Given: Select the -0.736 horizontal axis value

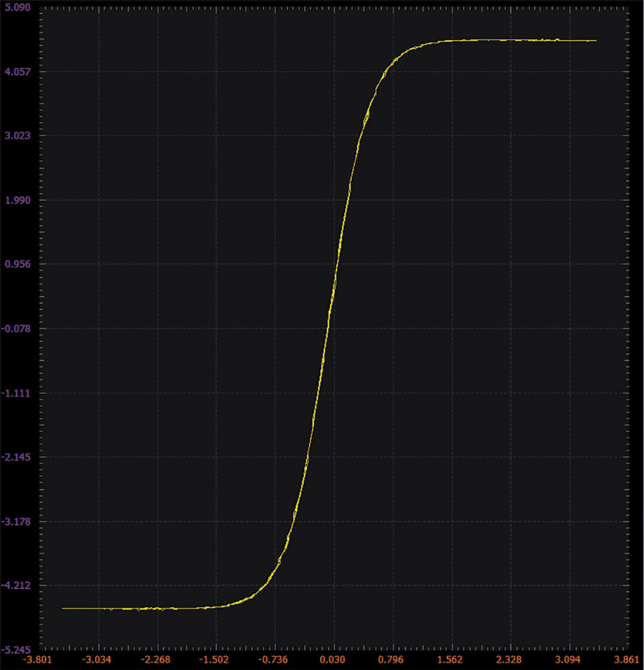Looking at the screenshot, I should point(273,660).
